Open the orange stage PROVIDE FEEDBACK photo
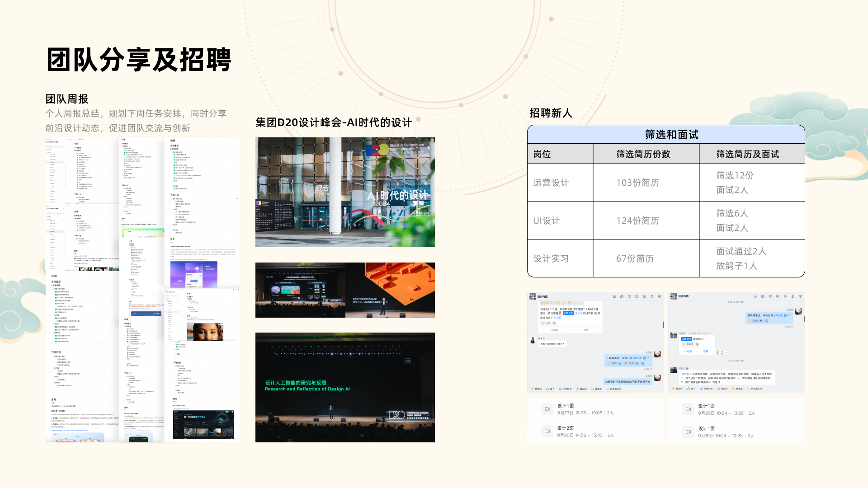Viewport: 868px width, 488px height. point(390,290)
